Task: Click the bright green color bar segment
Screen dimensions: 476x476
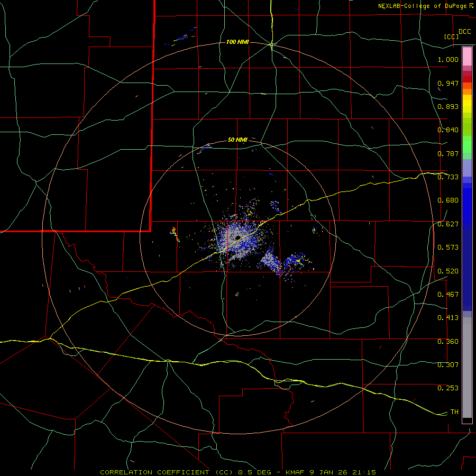Action: [467, 144]
